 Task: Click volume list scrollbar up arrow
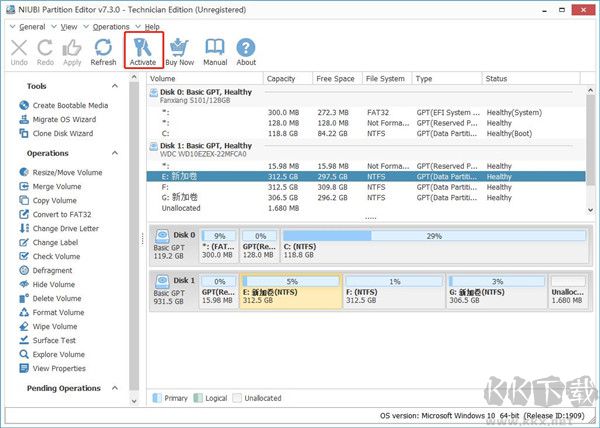590,91
